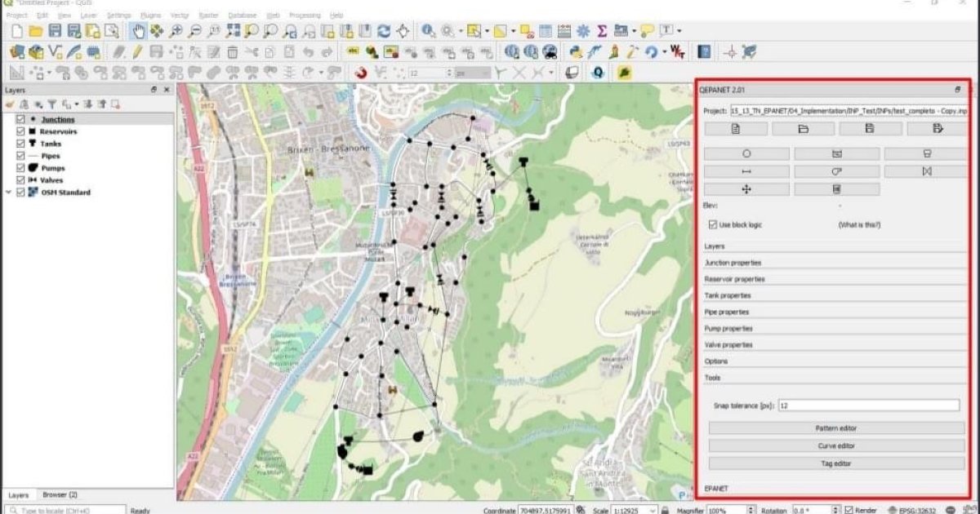
Task: Click the move element crosshair tool
Action: (x=746, y=189)
